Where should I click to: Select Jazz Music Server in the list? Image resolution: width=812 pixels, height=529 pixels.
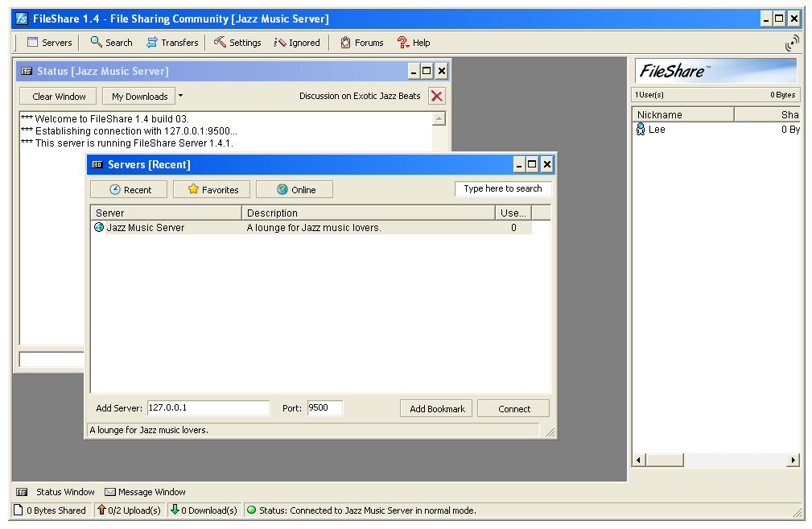pyautogui.click(x=145, y=228)
